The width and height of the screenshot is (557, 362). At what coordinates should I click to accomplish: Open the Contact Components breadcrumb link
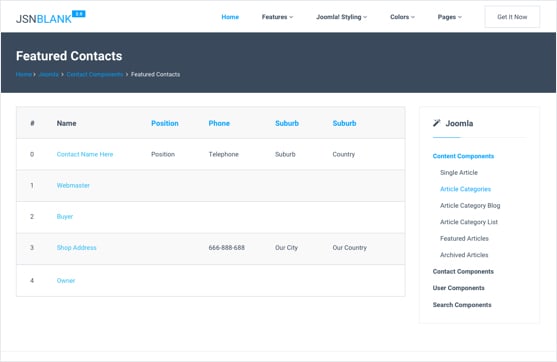point(95,74)
